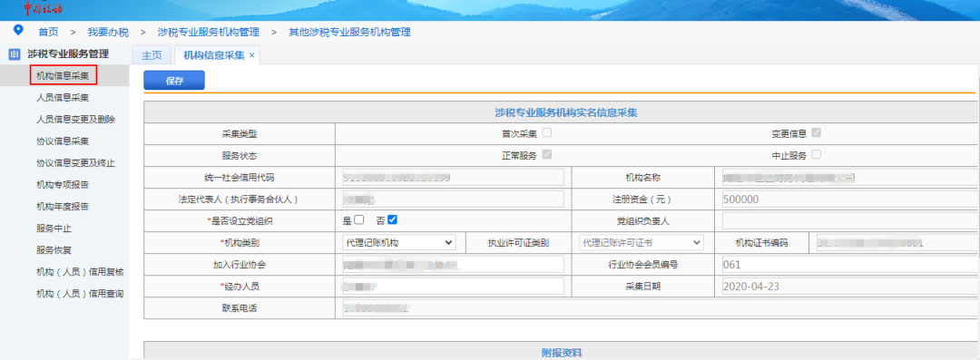980x360 pixels.
Task: Select 服务中止 in the sidebar
Action: 54,229
